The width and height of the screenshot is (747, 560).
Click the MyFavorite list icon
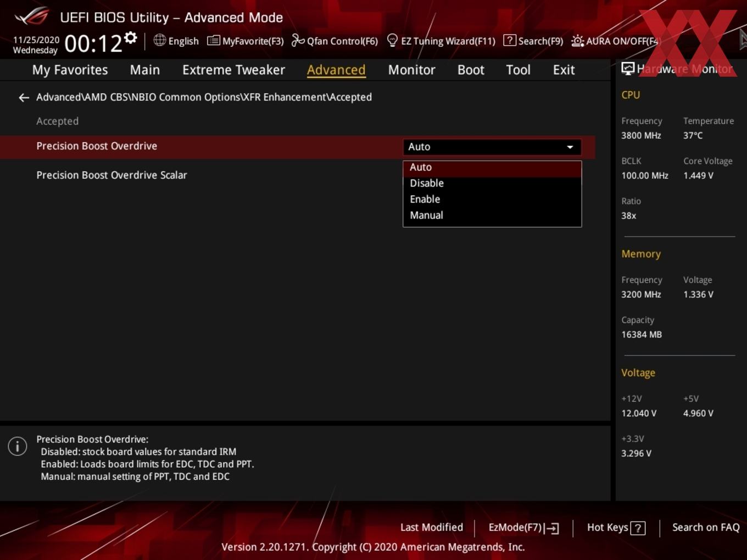pyautogui.click(x=213, y=41)
